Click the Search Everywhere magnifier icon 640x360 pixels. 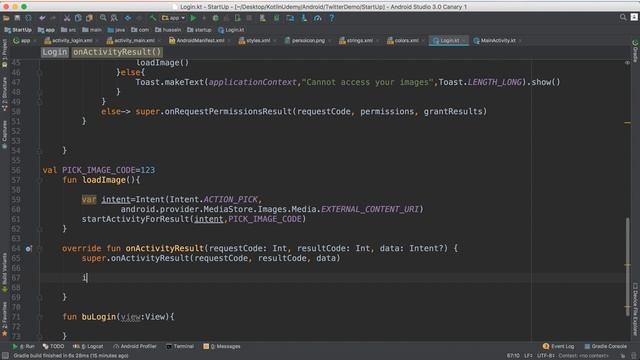tap(623, 17)
